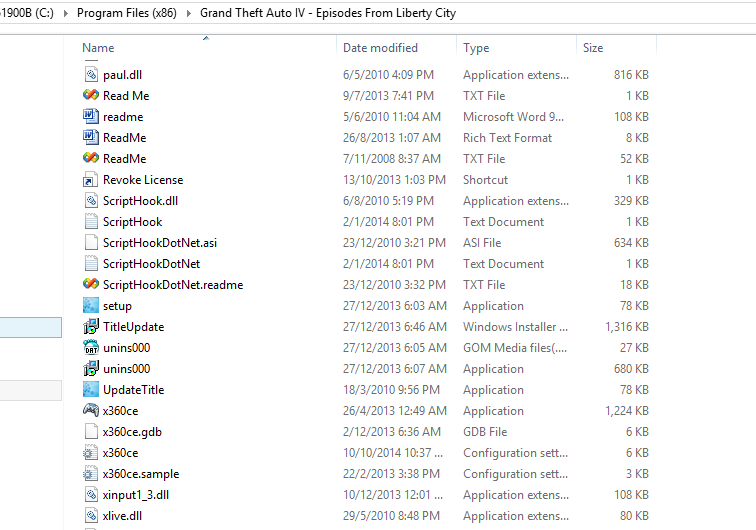Click the ASI File type cell
The image size is (756, 530).
pyautogui.click(x=482, y=243)
